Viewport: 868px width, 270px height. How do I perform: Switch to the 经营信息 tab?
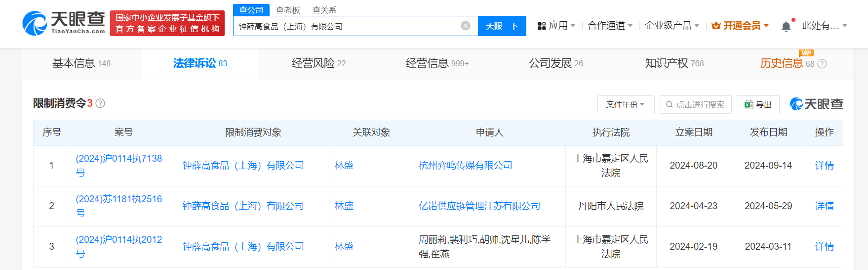point(437,63)
